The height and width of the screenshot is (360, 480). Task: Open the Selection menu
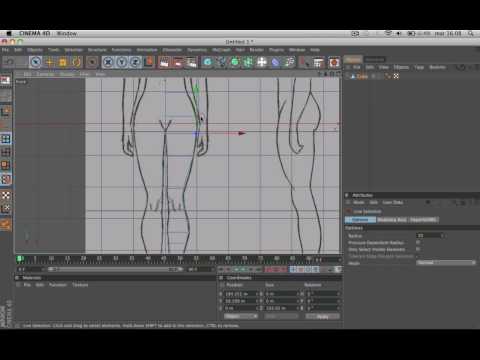click(73, 50)
